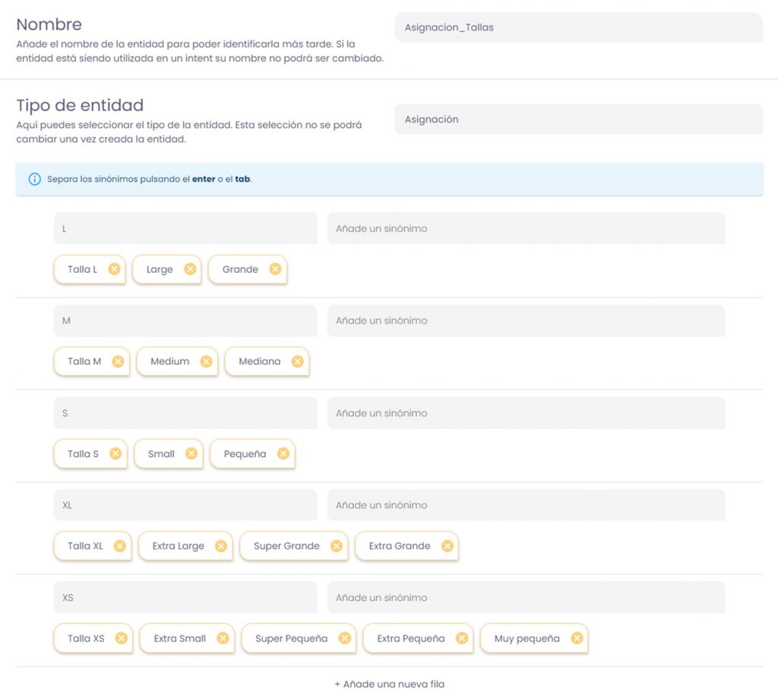Click the info icon in the blue banner
Viewport: 778px width, 700px height.
(34, 179)
